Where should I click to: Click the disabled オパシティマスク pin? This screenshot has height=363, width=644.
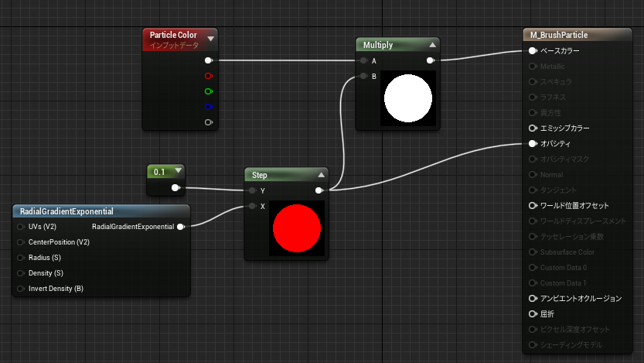[x=533, y=159]
